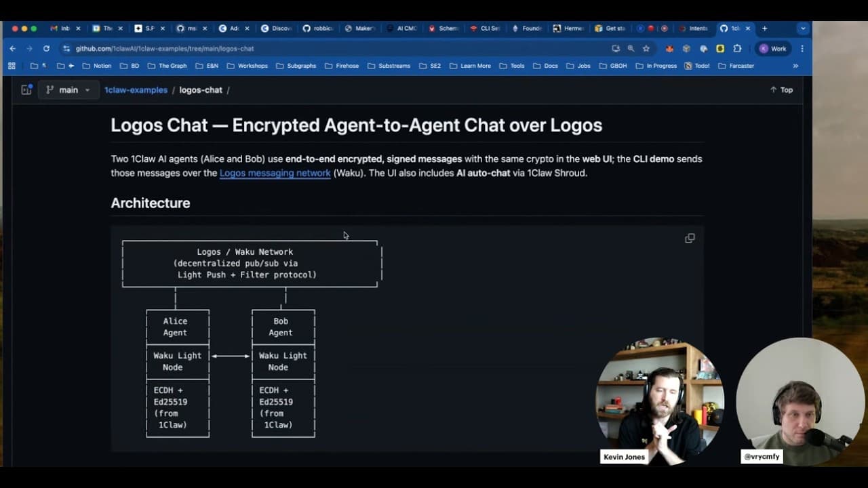Open the SE2 bookmark folder
The image size is (868, 488).
coord(429,66)
